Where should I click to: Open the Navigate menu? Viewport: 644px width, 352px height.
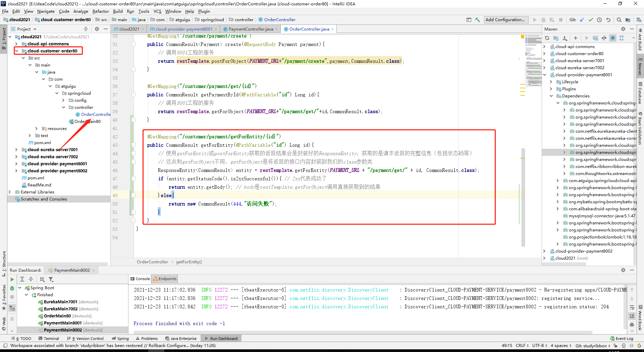46,11
